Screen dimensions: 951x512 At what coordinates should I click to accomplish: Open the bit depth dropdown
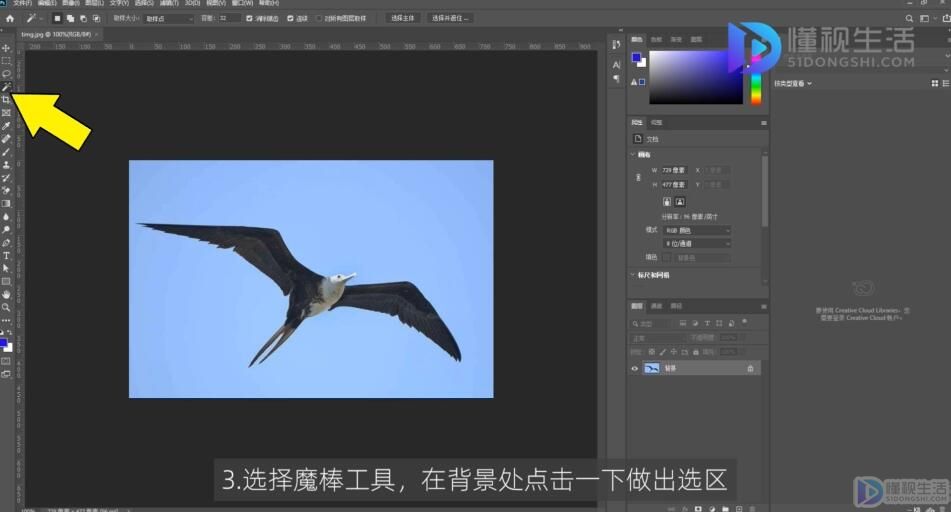(x=697, y=244)
